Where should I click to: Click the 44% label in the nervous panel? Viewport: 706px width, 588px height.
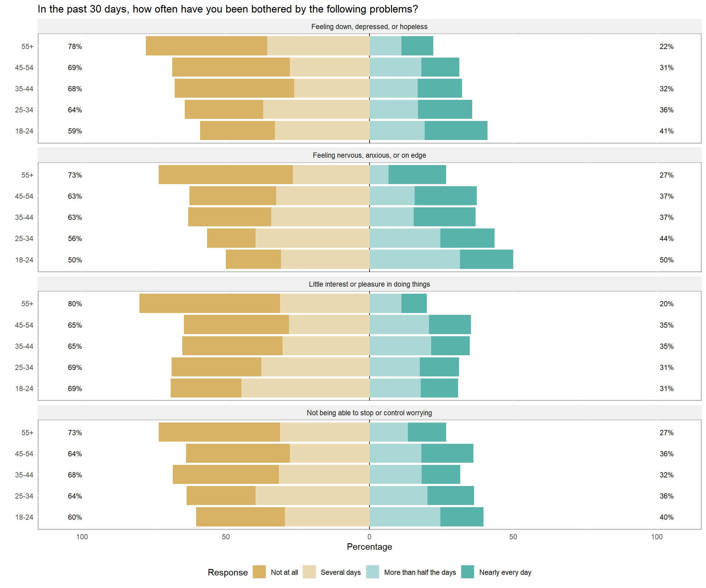tap(666, 239)
